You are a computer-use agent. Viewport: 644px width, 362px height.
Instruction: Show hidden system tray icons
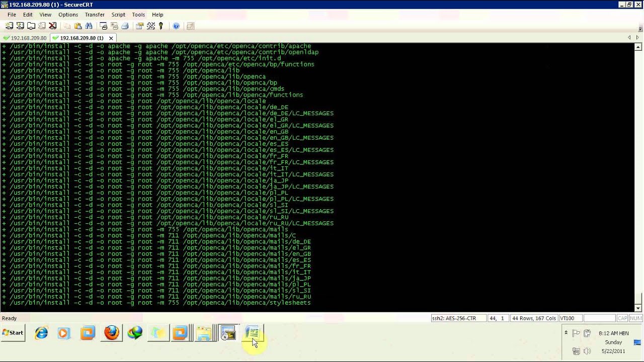(x=566, y=333)
